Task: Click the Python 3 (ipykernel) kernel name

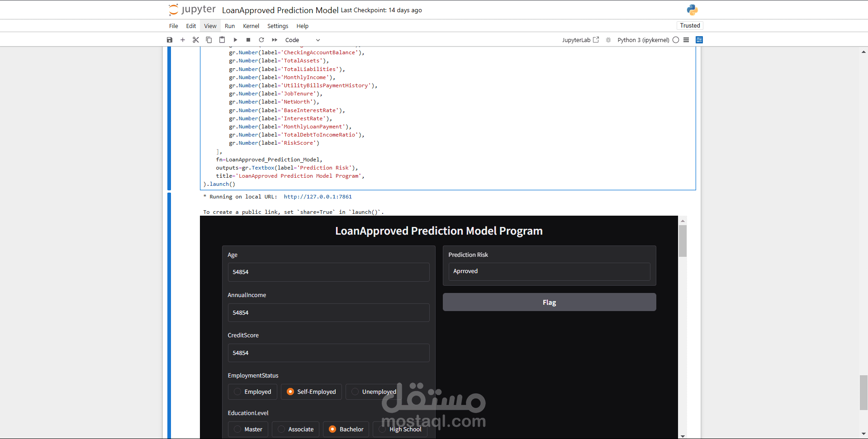Action: [x=643, y=40]
